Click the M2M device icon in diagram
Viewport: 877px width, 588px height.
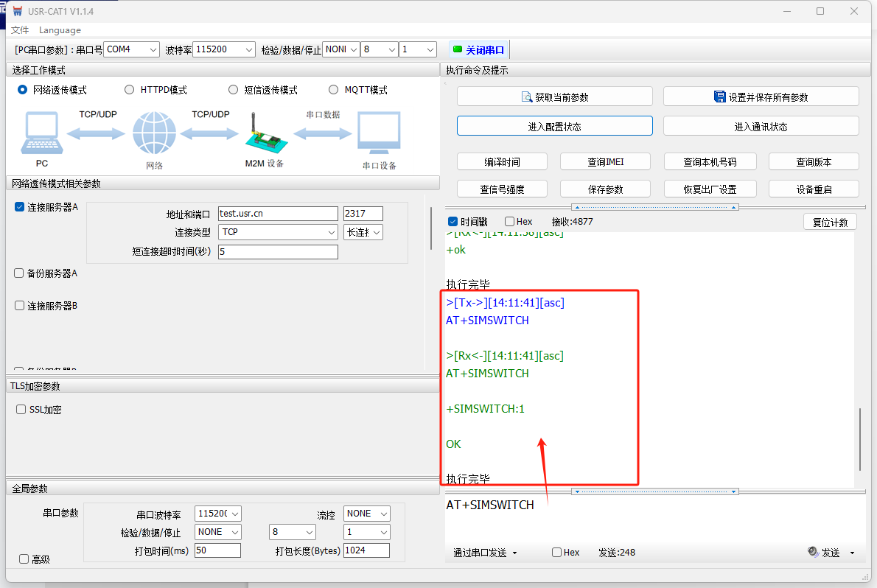coord(264,134)
